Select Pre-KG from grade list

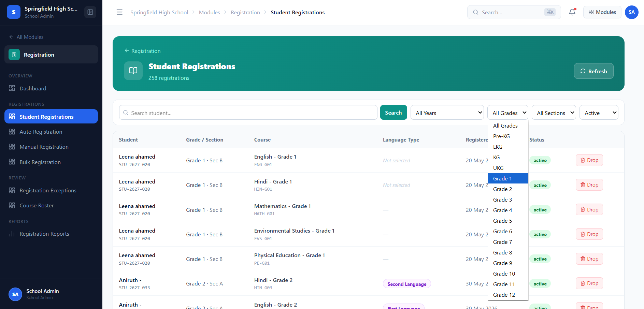point(508,136)
